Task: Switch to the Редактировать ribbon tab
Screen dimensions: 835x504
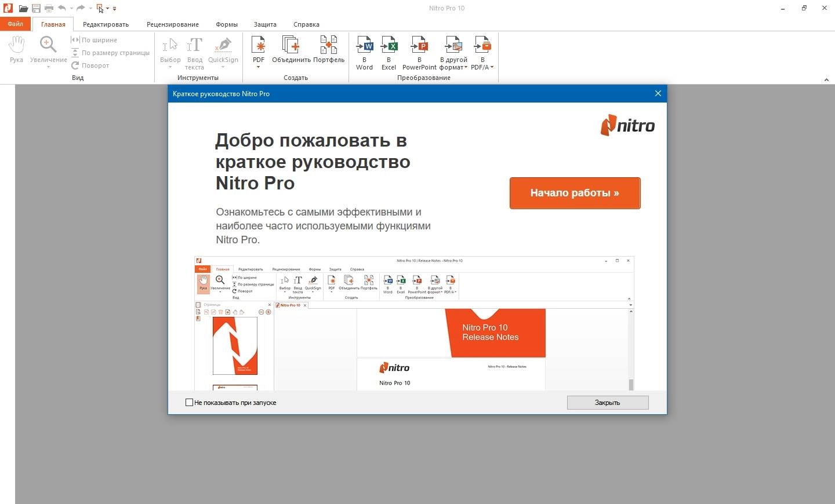Action: pos(106,24)
